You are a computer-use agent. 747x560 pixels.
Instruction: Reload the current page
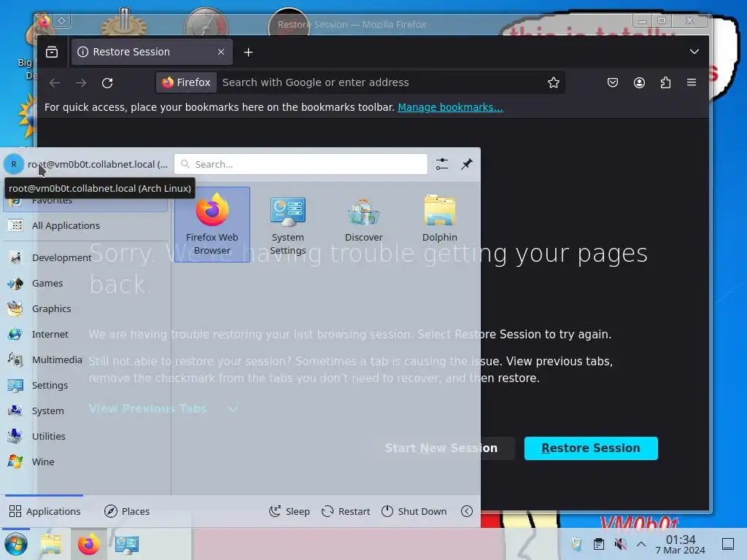pos(107,83)
